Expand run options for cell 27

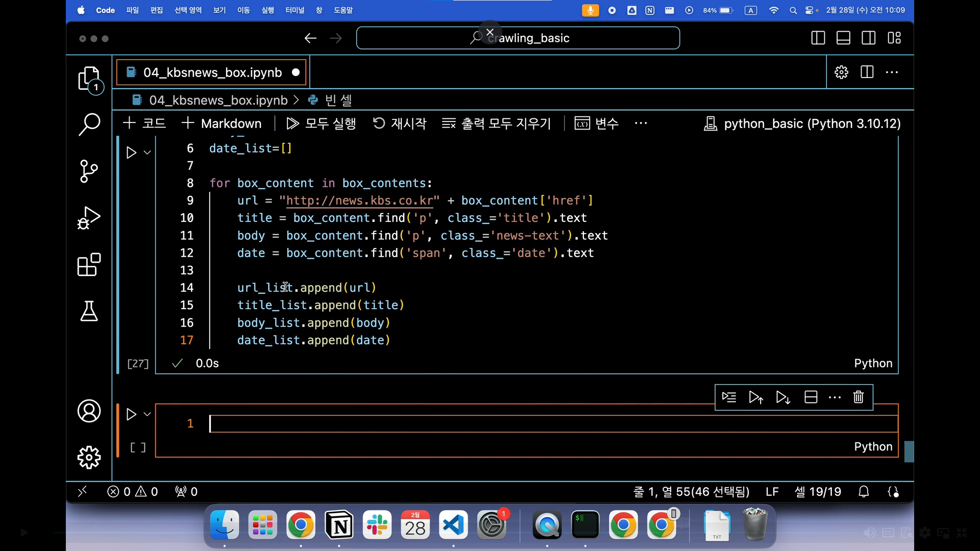[147, 153]
